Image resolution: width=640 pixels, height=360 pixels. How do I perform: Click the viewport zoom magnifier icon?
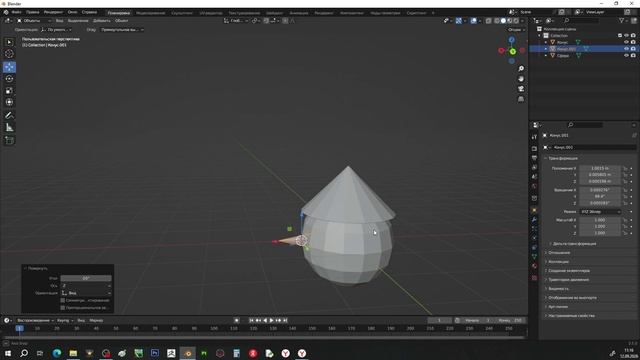click(x=521, y=69)
